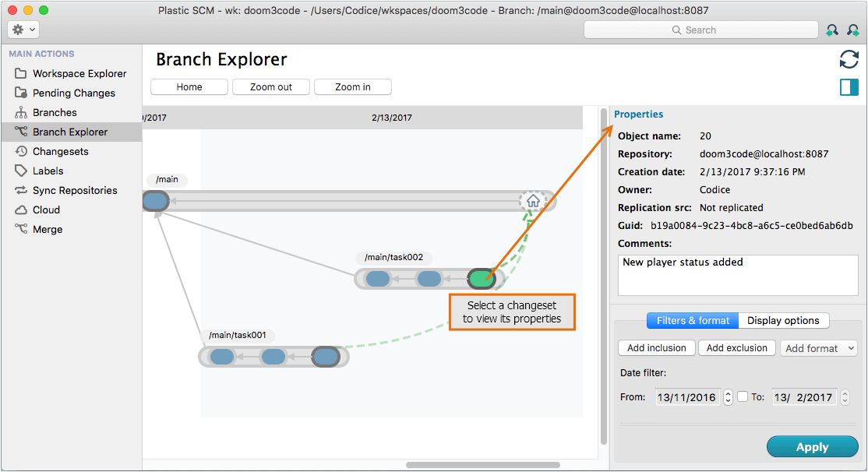Image resolution: width=868 pixels, height=472 pixels.
Task: Open the Add format dropdown
Action: tap(819, 348)
